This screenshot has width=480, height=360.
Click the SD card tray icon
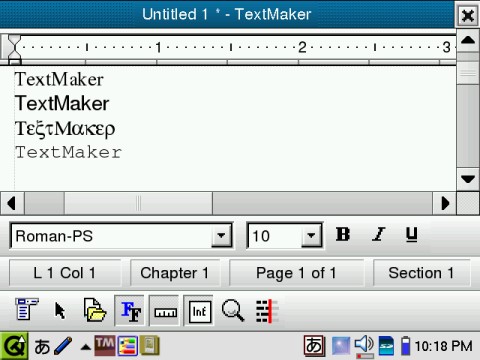[x=386, y=346]
